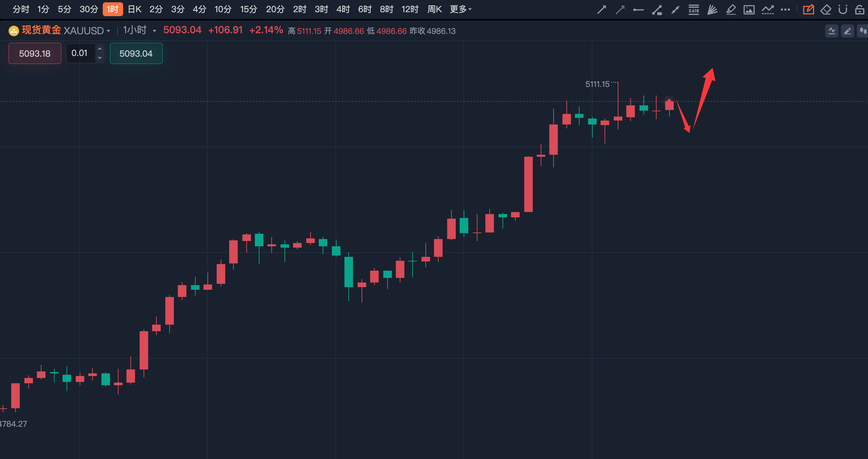The height and width of the screenshot is (459, 868).
Task: Increase lot size with up stepper
Action: (x=100, y=48)
